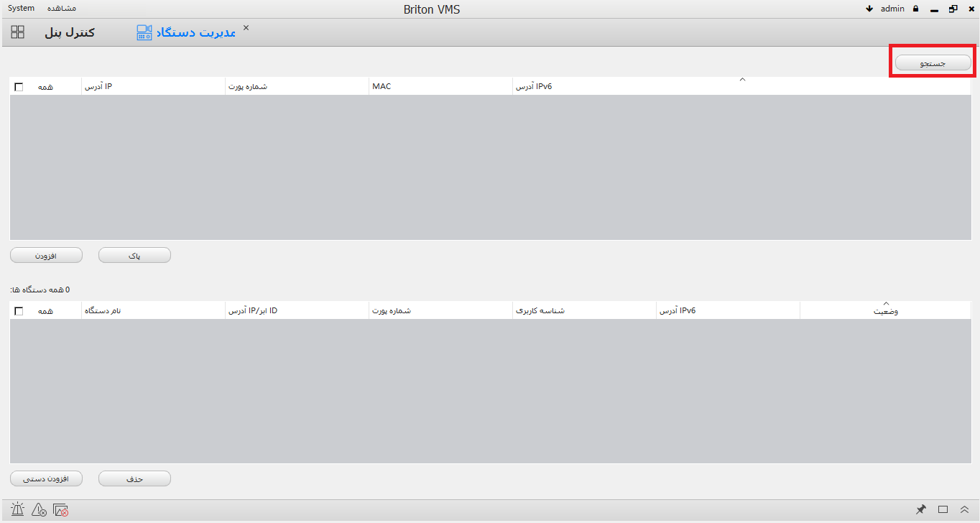This screenshot has height=523, width=980.
Task: Click the warning triangle mute icon
Action: 40,510
